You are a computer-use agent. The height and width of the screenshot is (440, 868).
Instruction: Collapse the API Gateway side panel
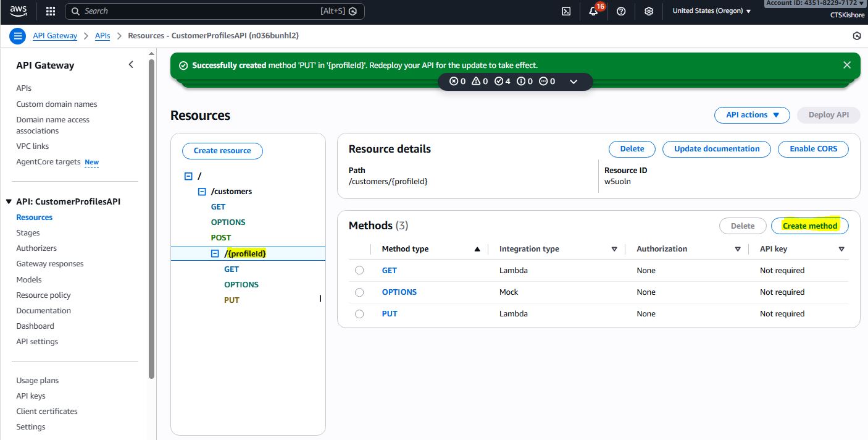[131, 65]
